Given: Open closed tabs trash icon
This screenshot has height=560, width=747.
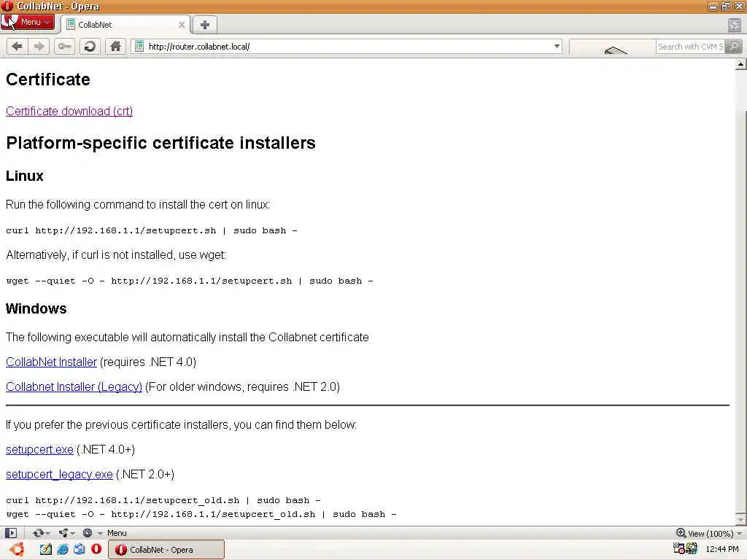Looking at the screenshot, I should [735, 25].
